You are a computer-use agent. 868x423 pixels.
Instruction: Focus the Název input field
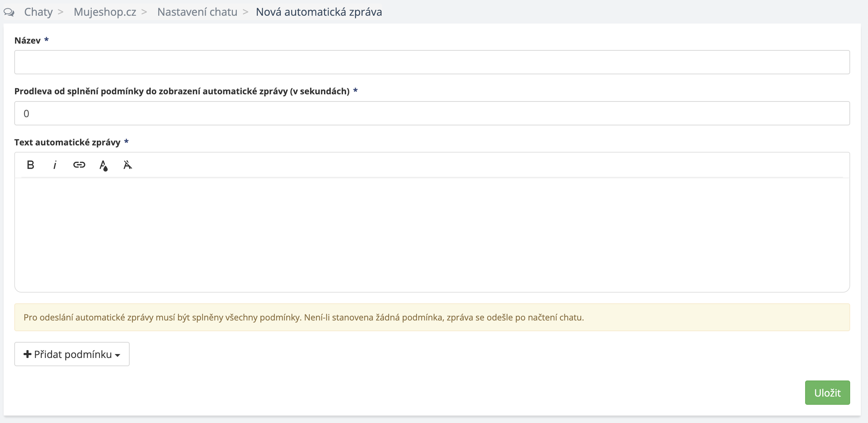[432, 62]
